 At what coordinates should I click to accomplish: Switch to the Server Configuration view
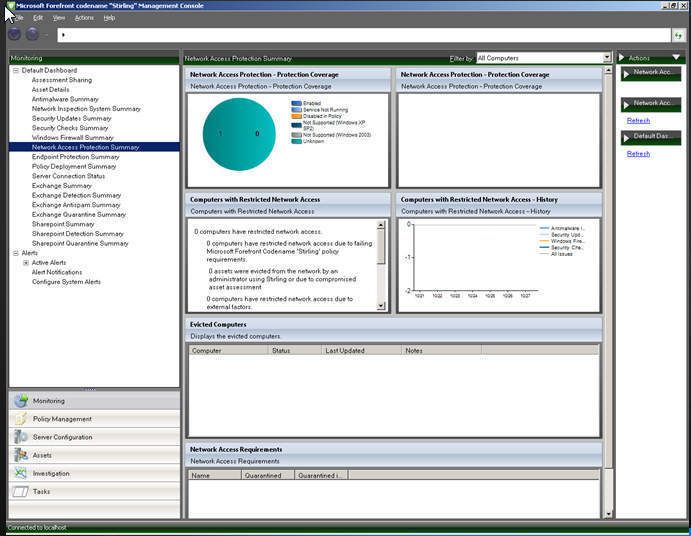pos(94,437)
